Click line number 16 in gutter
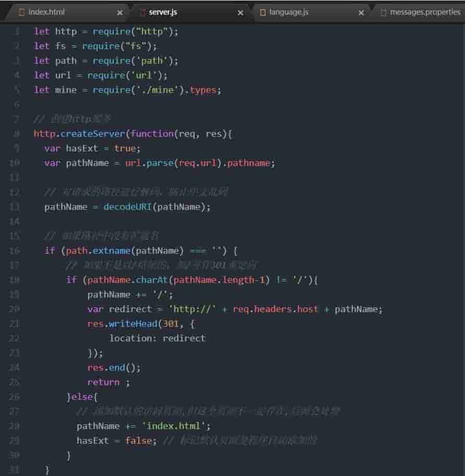 (14, 251)
